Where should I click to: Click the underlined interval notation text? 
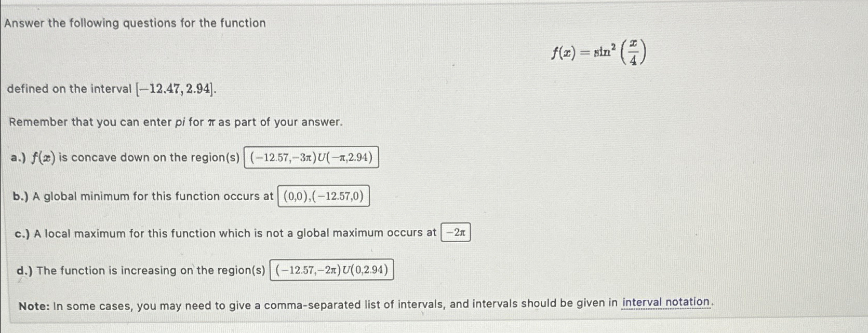tap(665, 301)
